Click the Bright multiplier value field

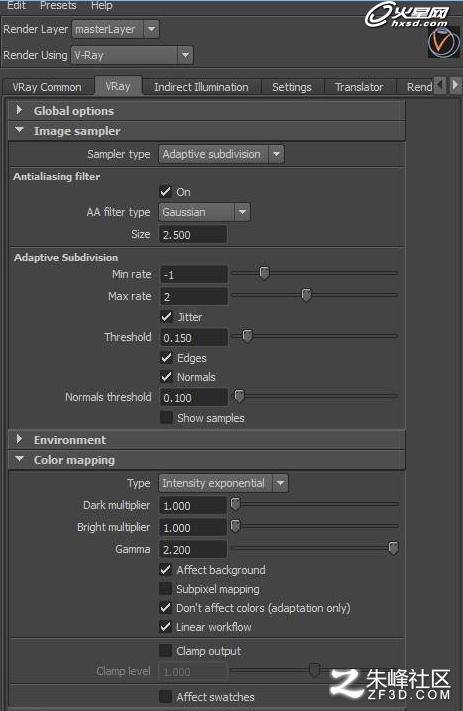point(193,527)
